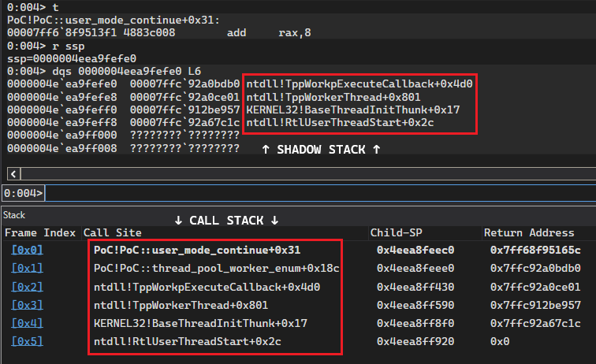Open frame link [0x1]
Image resolution: width=596 pixels, height=364 pixels.
27,268
